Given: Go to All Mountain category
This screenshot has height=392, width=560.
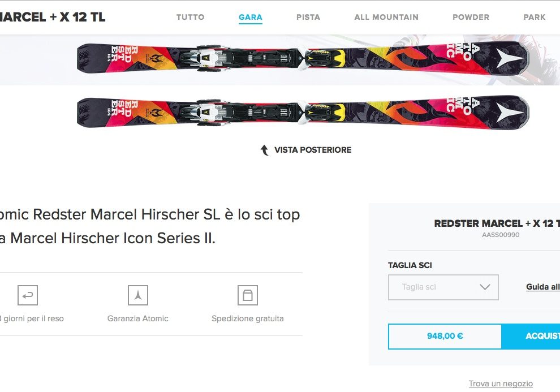Looking at the screenshot, I should (386, 17).
